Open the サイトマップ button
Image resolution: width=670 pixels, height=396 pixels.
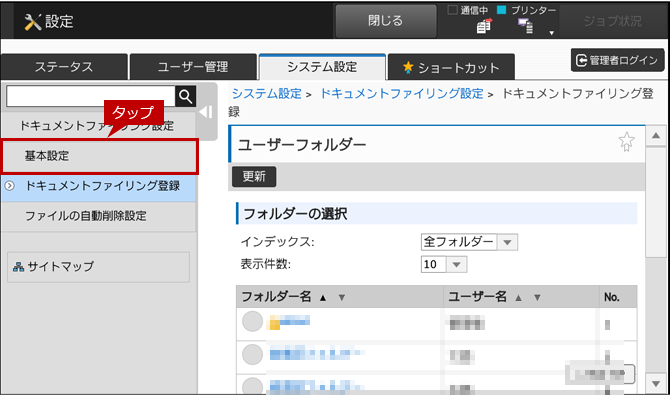(98, 267)
